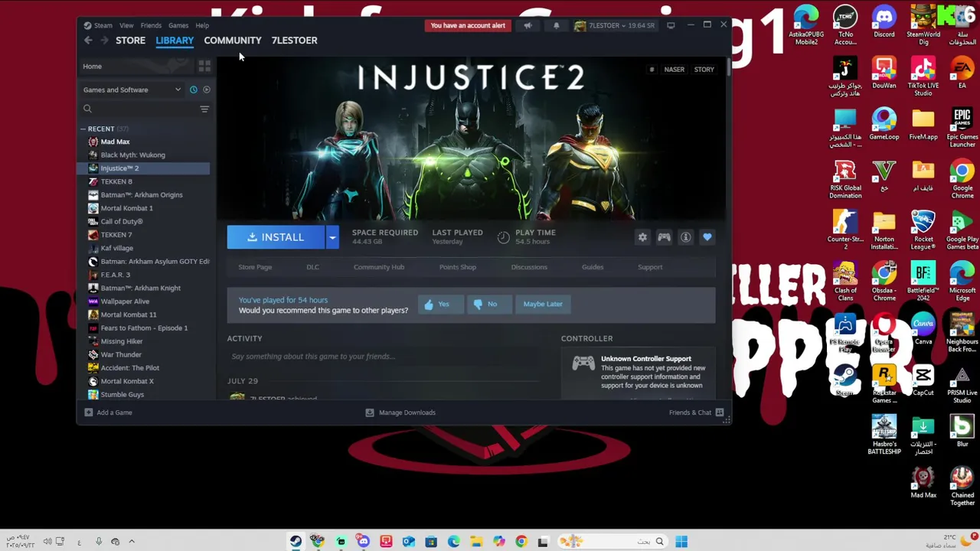Go to the STORE section
Image resolution: width=980 pixels, height=551 pixels.
[130, 41]
